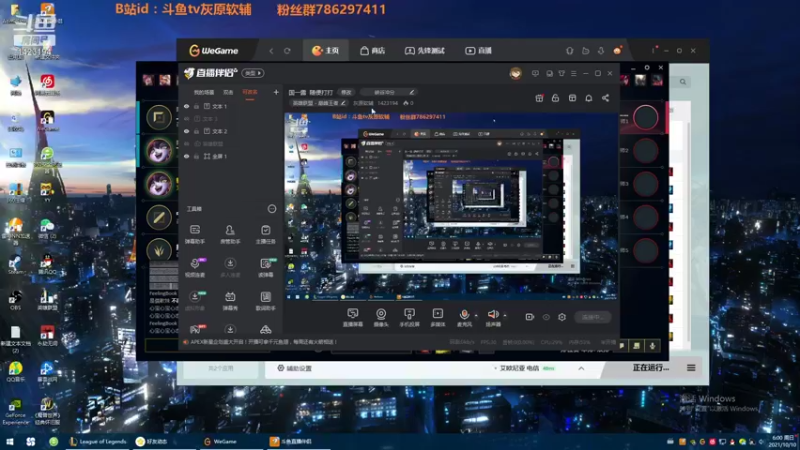
Task: Open the WeGame 主页 tab
Action: (326, 51)
